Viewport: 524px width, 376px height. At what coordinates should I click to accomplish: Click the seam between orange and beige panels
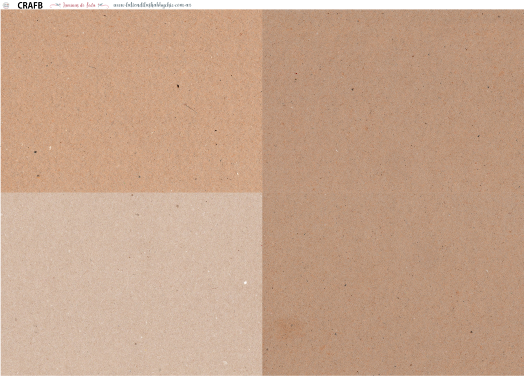[x=132, y=193]
